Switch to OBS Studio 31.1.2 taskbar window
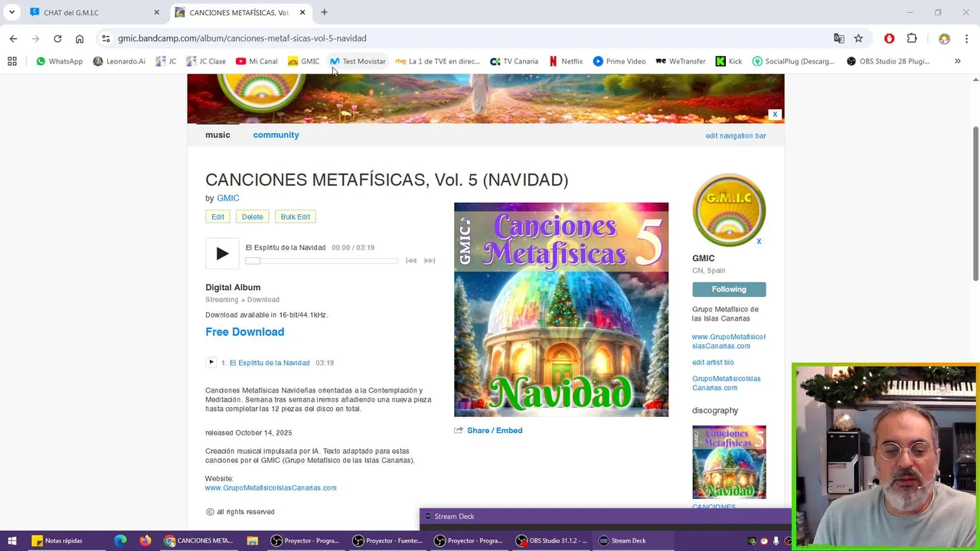 click(552, 540)
